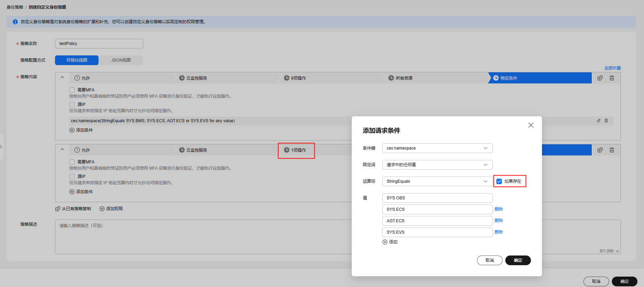Image resolution: width=644 pixels, height=287 pixels.
Task: Click 确定 button in the dialog
Action: [518, 260]
